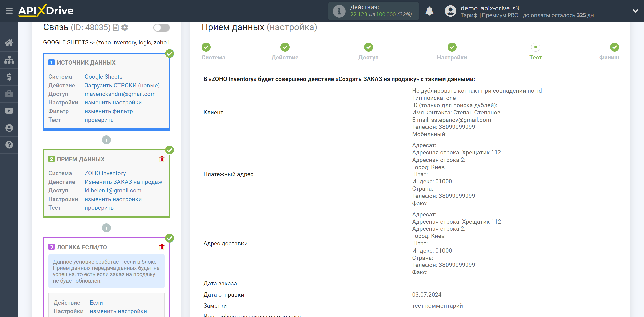Click the date value 03.07.2024
The width and height of the screenshot is (644, 317).
[x=427, y=295]
